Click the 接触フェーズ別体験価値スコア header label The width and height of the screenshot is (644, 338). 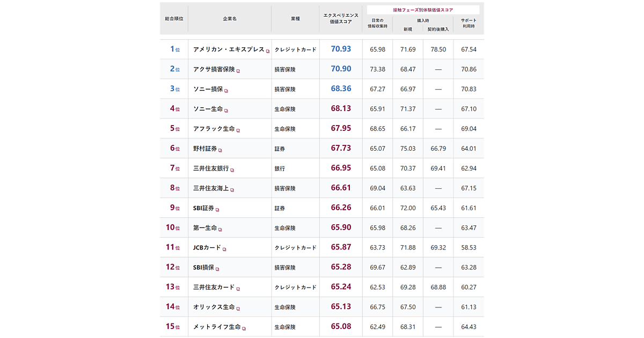click(x=423, y=10)
